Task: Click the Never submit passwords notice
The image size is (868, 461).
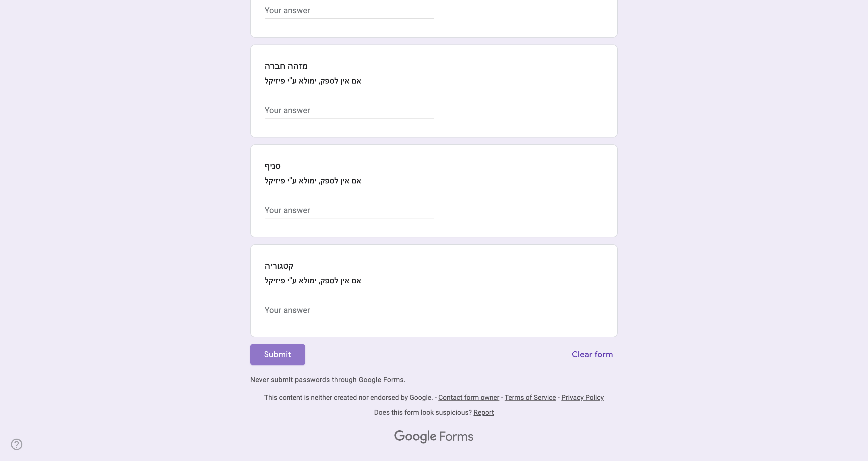Action: pyautogui.click(x=328, y=379)
